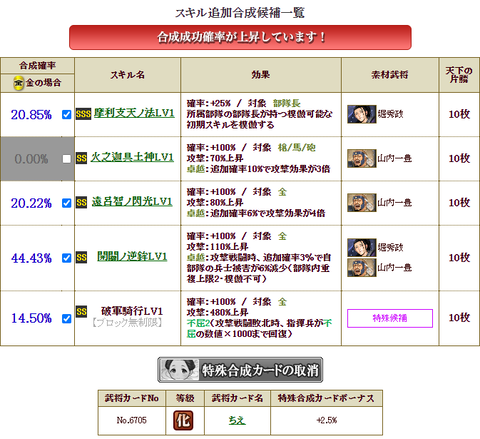Viewport: 480px width, 439px height.
Task: Click the 特殊合成カードの取消 button
Action: pyautogui.click(x=240, y=370)
